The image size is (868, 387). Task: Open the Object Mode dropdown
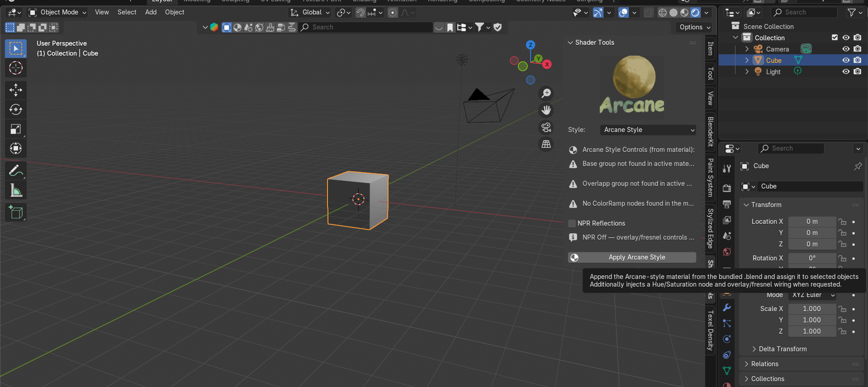(x=57, y=12)
